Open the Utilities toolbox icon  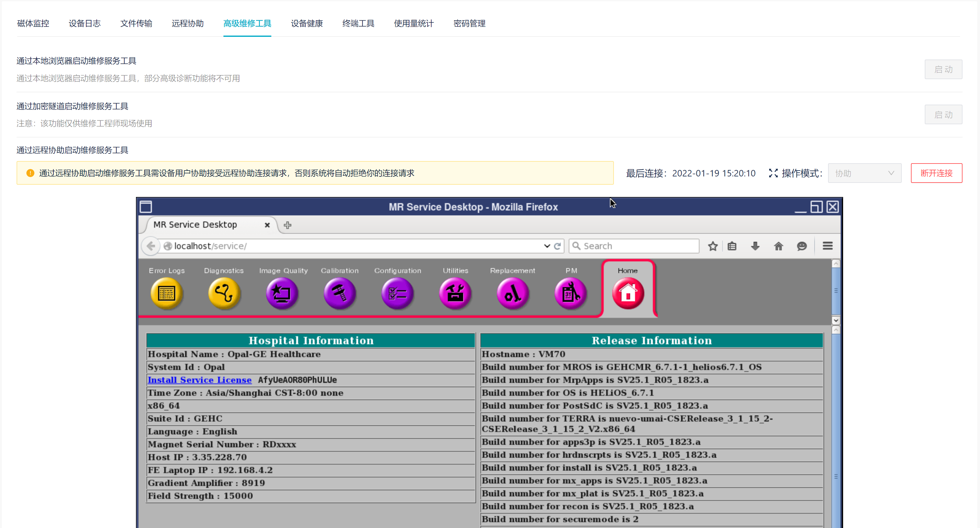[455, 293]
